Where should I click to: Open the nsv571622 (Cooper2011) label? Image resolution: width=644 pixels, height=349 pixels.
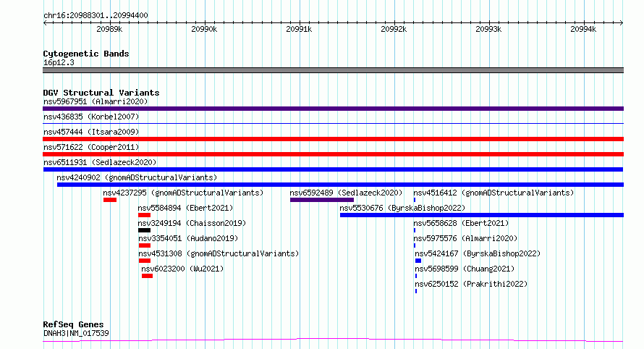coord(91,147)
